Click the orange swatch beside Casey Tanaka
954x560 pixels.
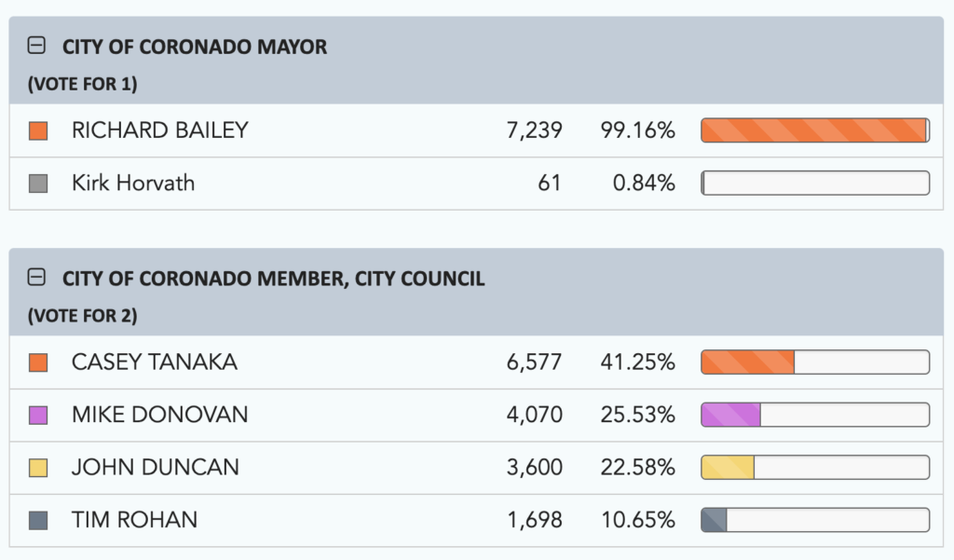pyautogui.click(x=38, y=362)
